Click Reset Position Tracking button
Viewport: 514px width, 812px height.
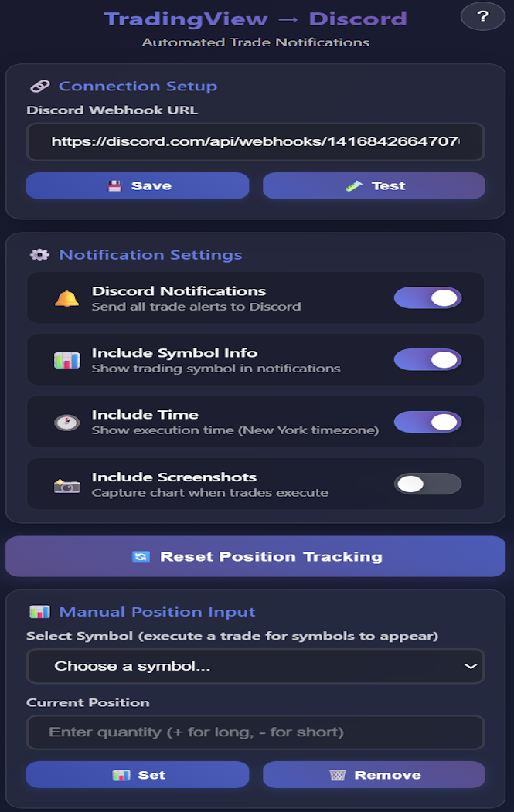point(255,556)
